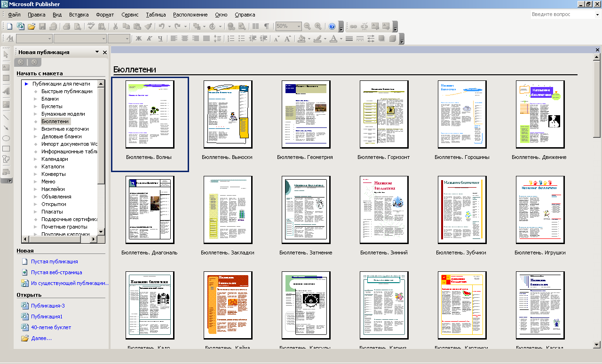Click the Print toolbar icon
The width and height of the screenshot is (602, 364).
pyautogui.click(x=66, y=26)
